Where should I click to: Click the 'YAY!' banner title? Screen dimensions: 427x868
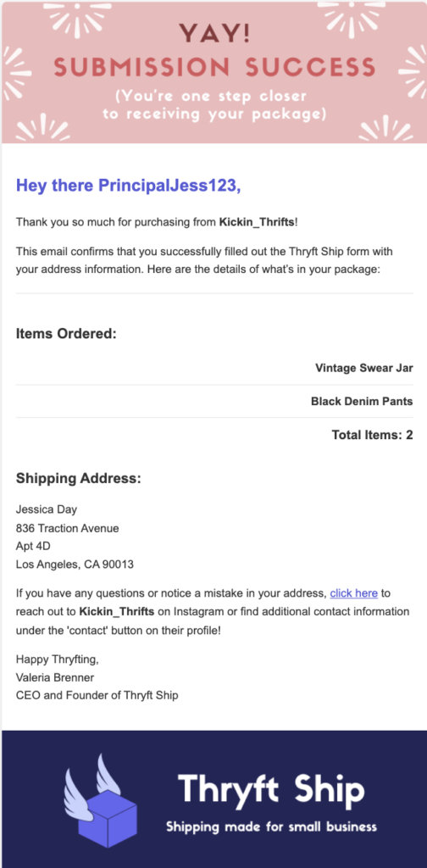pyautogui.click(x=214, y=34)
